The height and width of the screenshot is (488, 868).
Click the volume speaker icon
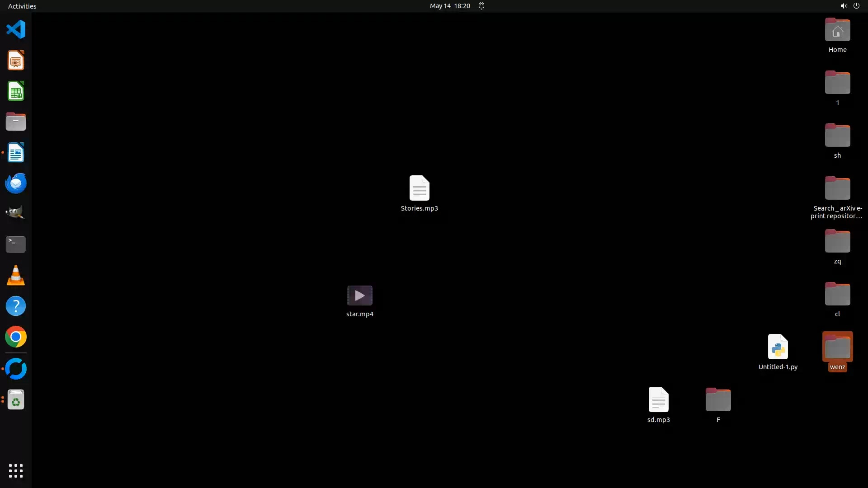[843, 6]
